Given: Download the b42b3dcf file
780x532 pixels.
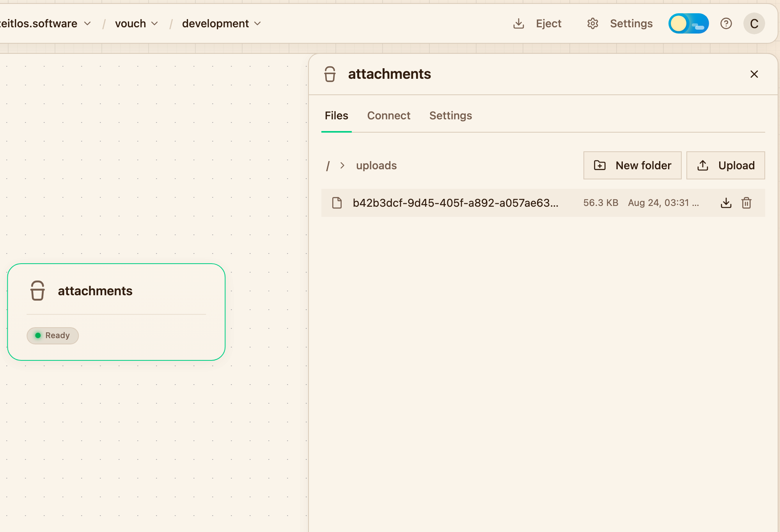Looking at the screenshot, I should coord(726,203).
